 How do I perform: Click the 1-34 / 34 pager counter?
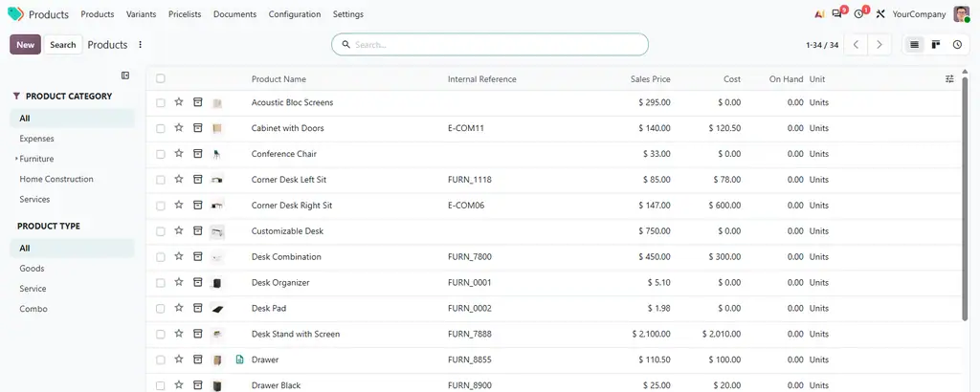tap(822, 45)
